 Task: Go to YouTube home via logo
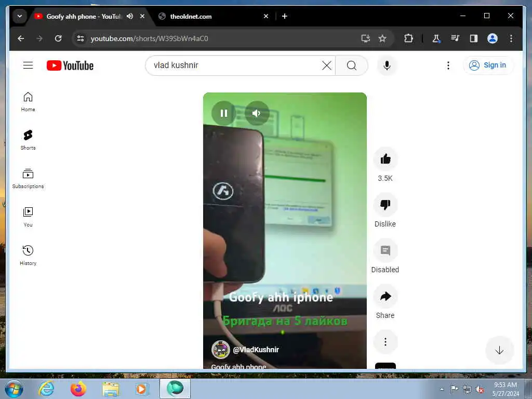70,65
